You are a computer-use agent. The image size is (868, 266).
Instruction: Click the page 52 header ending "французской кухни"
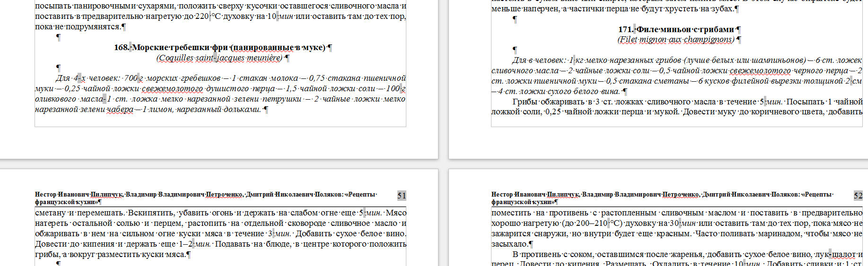(x=662, y=198)
